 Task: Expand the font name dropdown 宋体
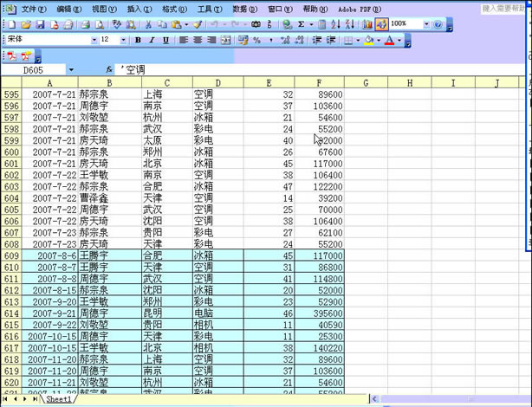pos(94,41)
